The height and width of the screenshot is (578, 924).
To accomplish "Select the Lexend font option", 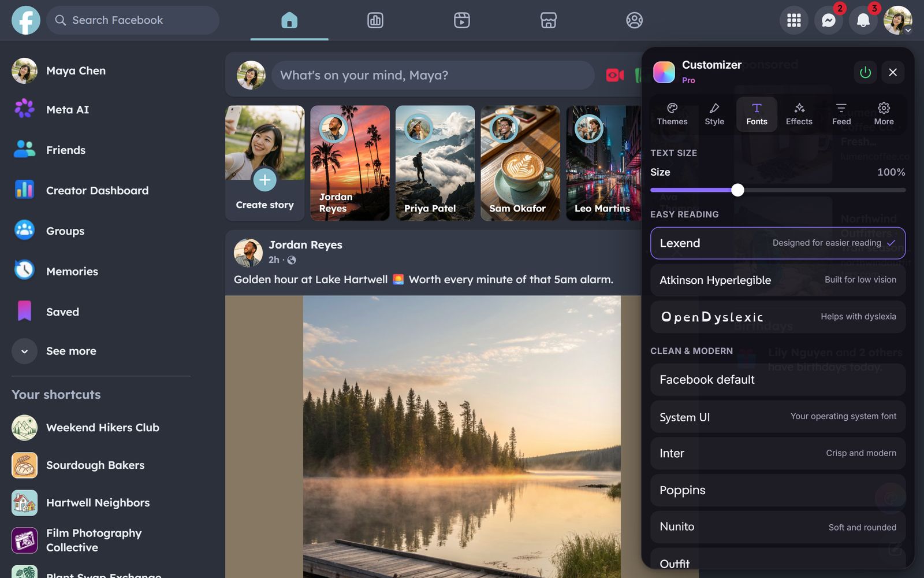I will coord(778,243).
